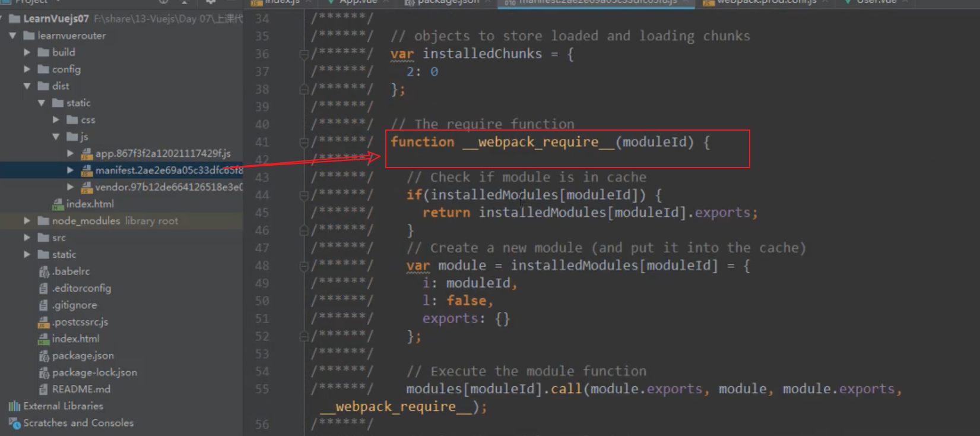The height and width of the screenshot is (436, 980).
Task: Click 'false' value on line 50
Action: [466, 301]
